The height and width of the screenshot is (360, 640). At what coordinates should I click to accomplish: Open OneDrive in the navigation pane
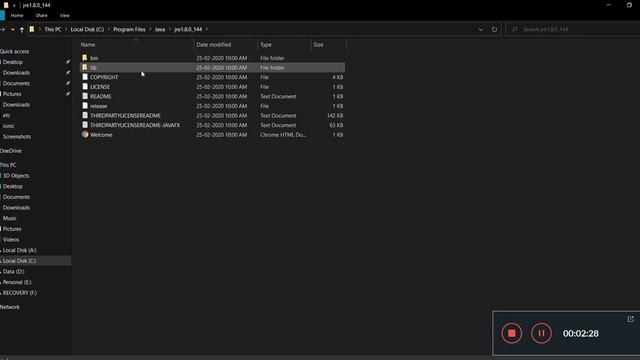pos(11,151)
